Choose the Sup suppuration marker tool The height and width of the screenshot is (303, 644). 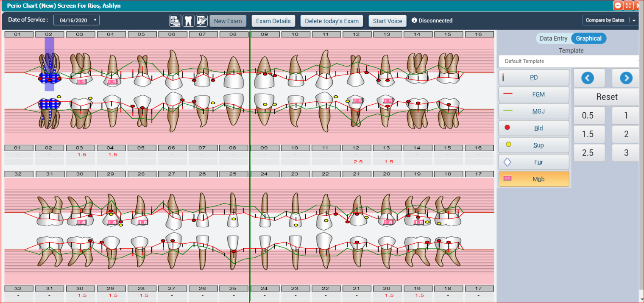[x=534, y=145]
